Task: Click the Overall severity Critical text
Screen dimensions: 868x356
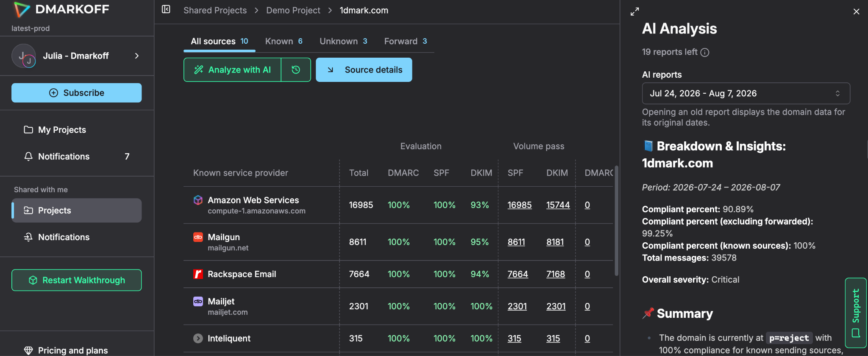Action: (x=691, y=280)
